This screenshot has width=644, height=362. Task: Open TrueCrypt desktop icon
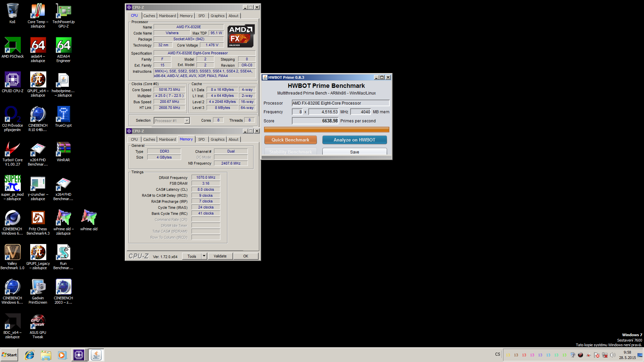point(63,117)
